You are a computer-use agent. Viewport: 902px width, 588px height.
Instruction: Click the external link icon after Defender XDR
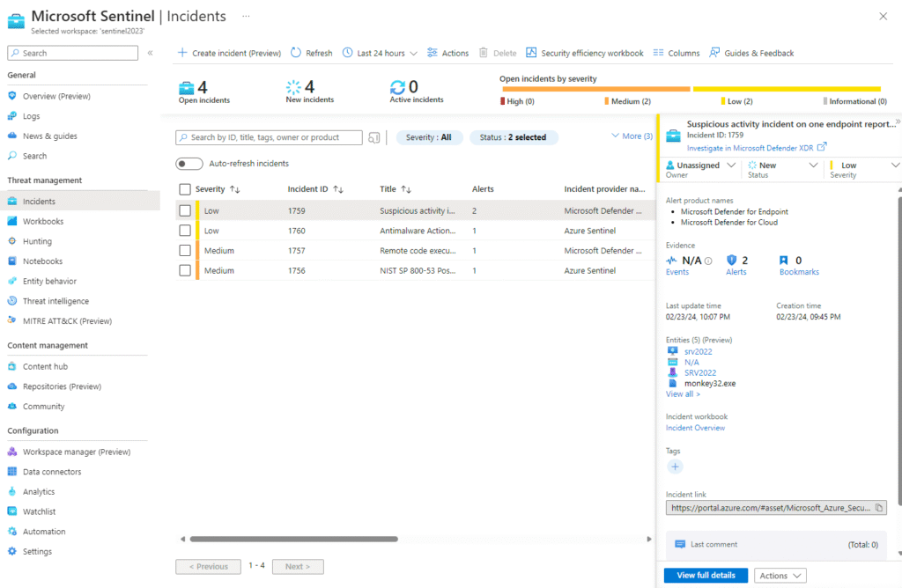pos(822,147)
